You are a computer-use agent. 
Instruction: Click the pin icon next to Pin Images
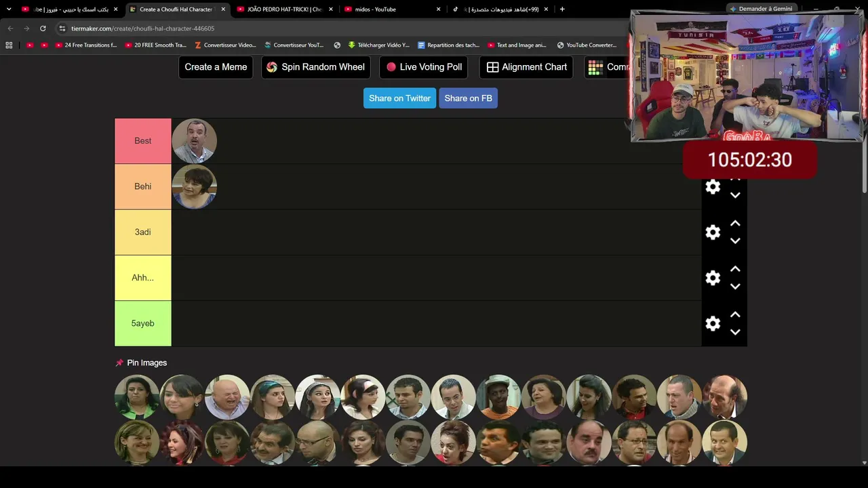(120, 363)
